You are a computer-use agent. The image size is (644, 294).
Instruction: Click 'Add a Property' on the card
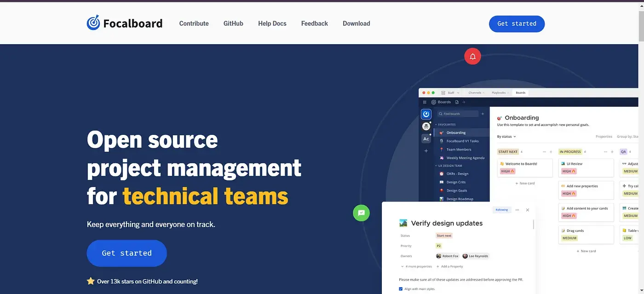coord(449,266)
